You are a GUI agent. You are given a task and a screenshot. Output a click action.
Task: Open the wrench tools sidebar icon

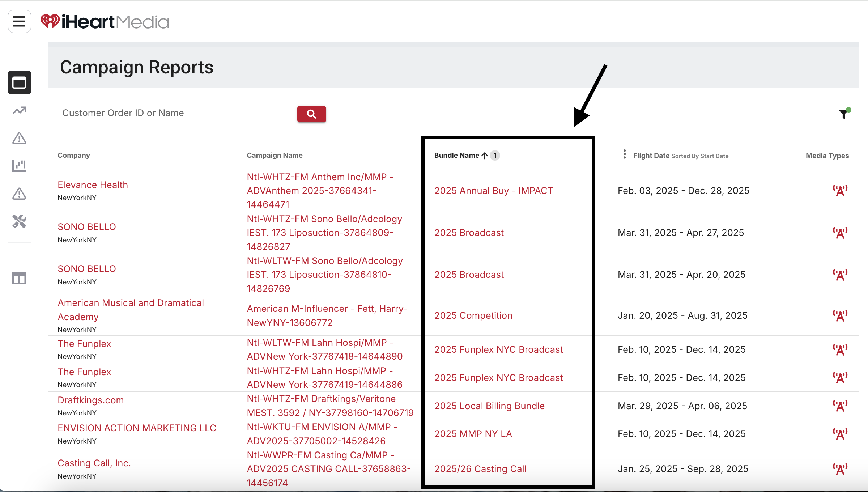click(20, 221)
